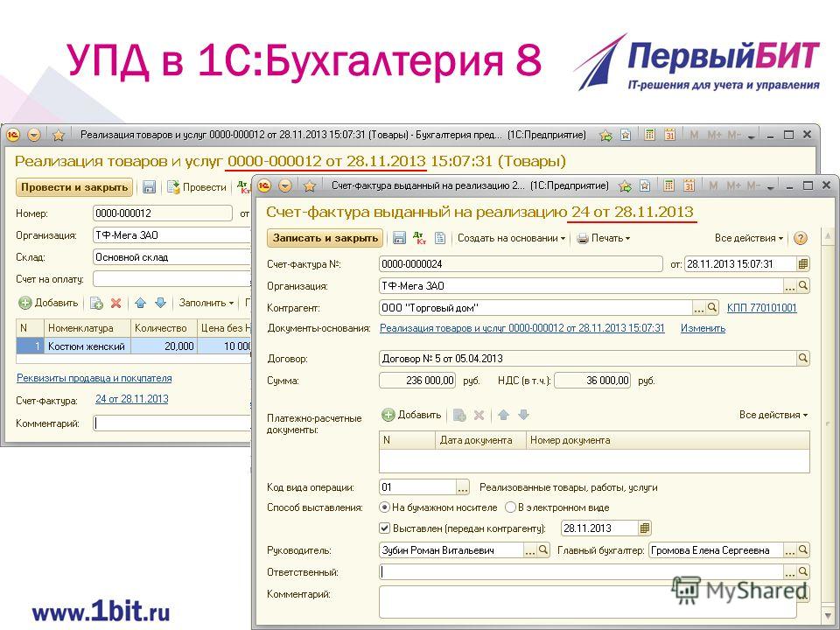
Task: Open ellipsis for 'Код вида операции' field
Action: point(463,488)
